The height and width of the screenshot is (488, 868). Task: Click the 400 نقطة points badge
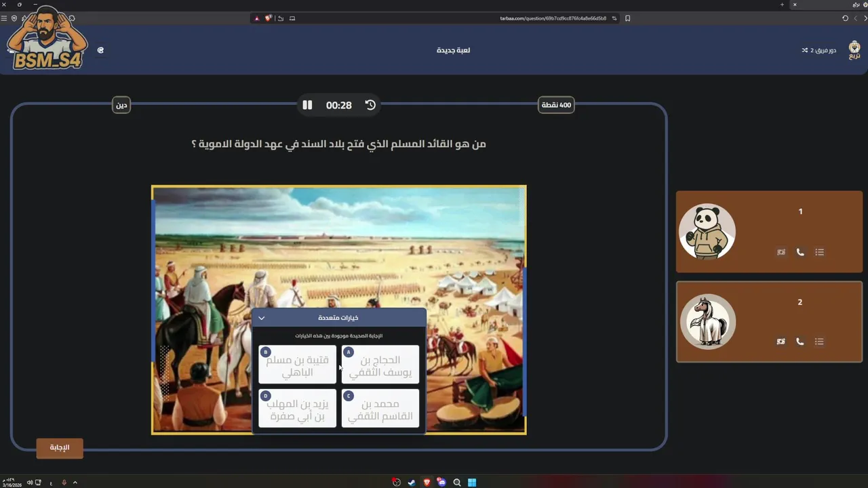tap(556, 105)
